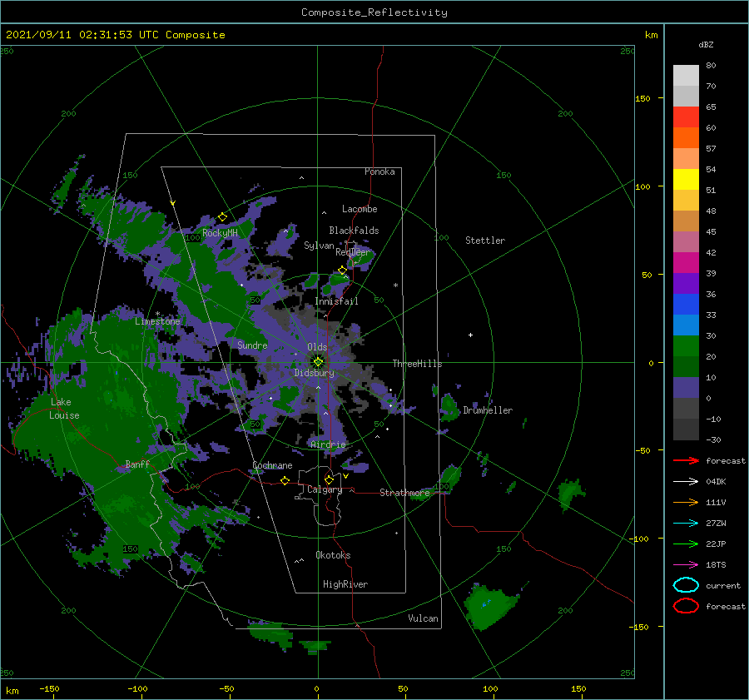749x700 pixels.
Task: Click the Airdrie map label
Action: 328,444
